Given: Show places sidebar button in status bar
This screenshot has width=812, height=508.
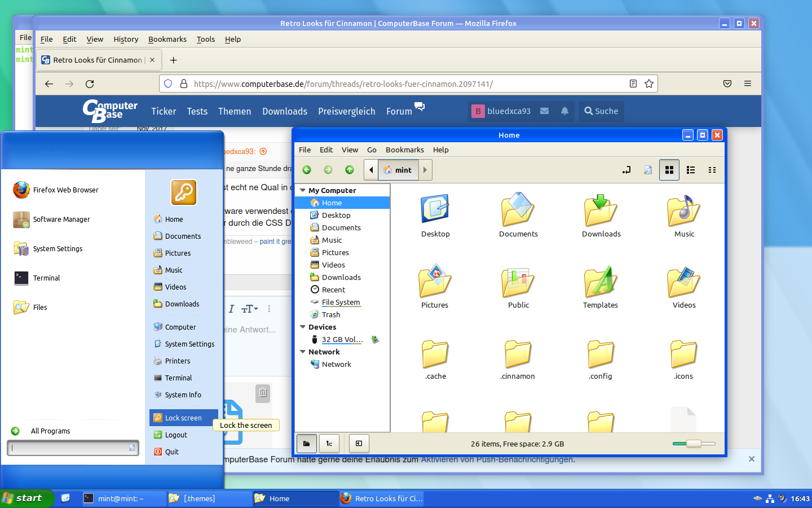Looking at the screenshot, I should (306, 444).
